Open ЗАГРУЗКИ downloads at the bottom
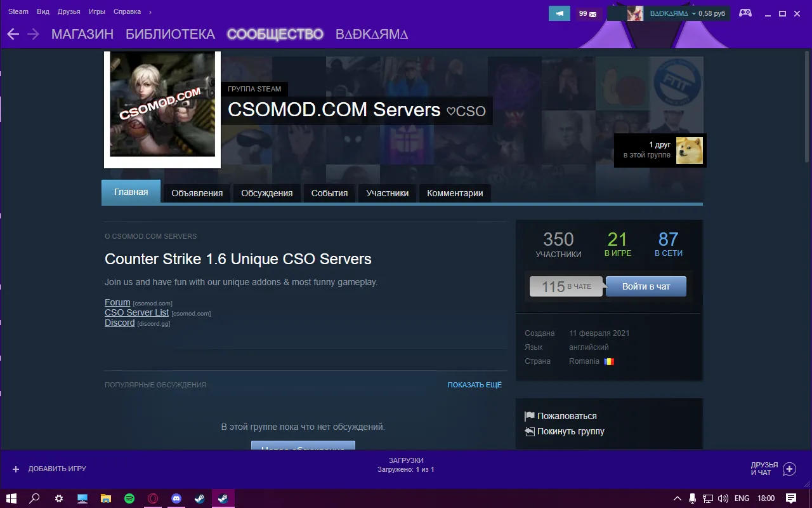812x508 pixels. (x=406, y=465)
